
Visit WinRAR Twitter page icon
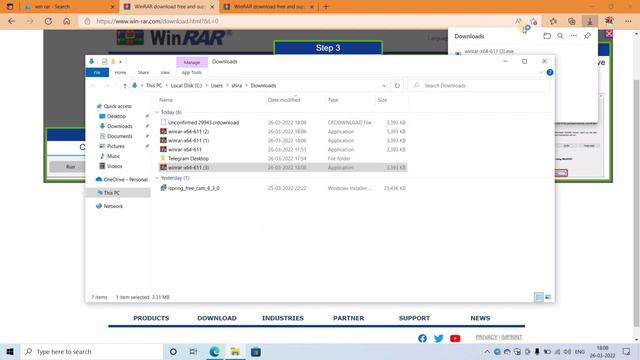[x=439, y=338]
